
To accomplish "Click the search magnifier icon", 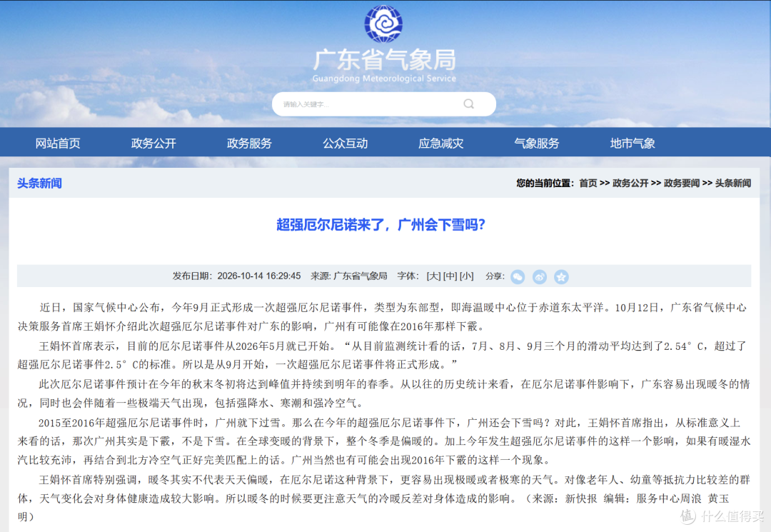I will [468, 104].
